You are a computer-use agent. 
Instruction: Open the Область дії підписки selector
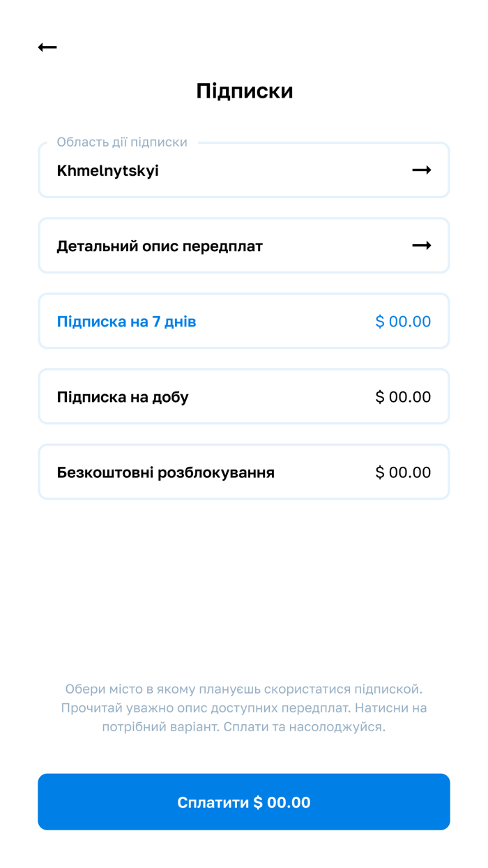pyautogui.click(x=244, y=170)
